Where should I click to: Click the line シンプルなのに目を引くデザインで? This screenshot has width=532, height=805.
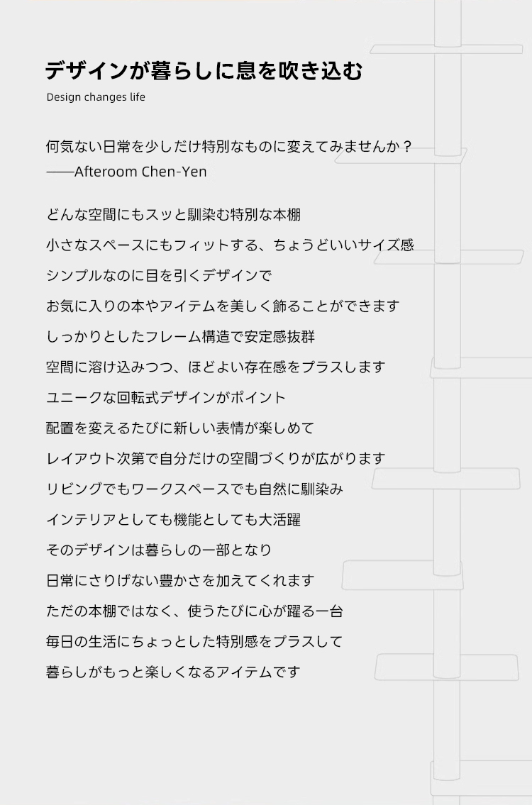point(159,276)
